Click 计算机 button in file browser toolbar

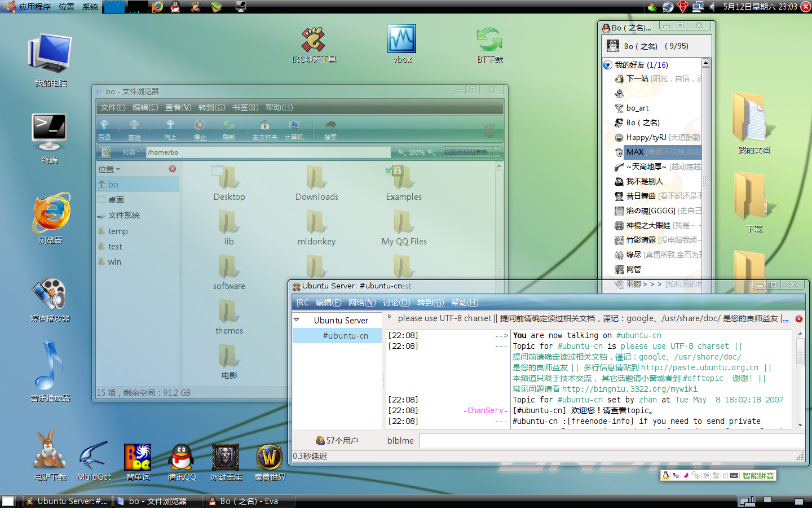[294, 129]
